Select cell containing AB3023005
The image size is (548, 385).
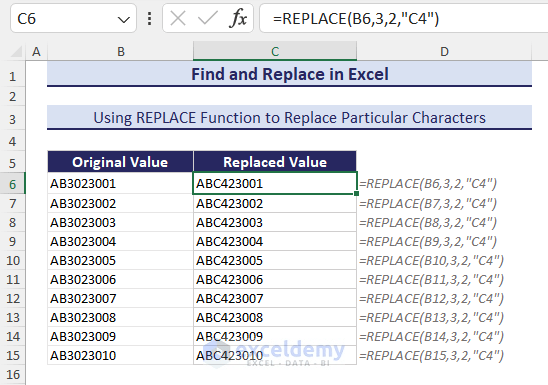[120, 261]
